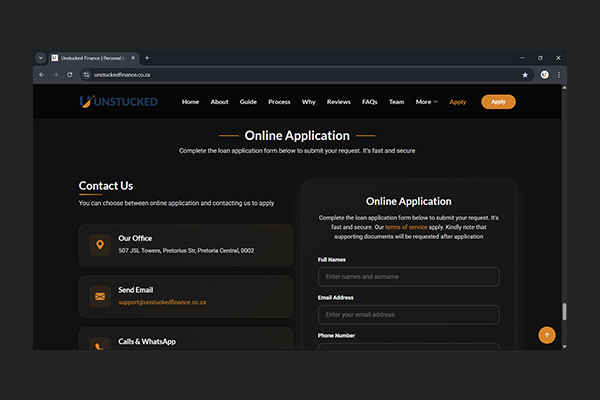
Task: Click the Calls & WhatsApp card title
Action: (147, 341)
